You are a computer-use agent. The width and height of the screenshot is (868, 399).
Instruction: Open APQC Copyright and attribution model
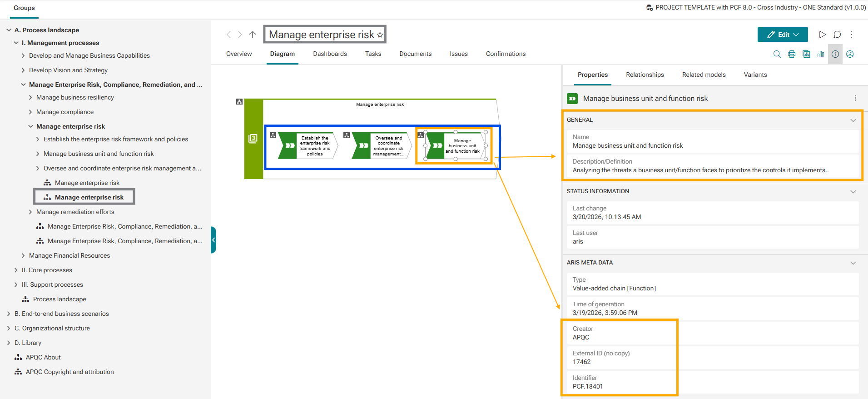(x=69, y=372)
